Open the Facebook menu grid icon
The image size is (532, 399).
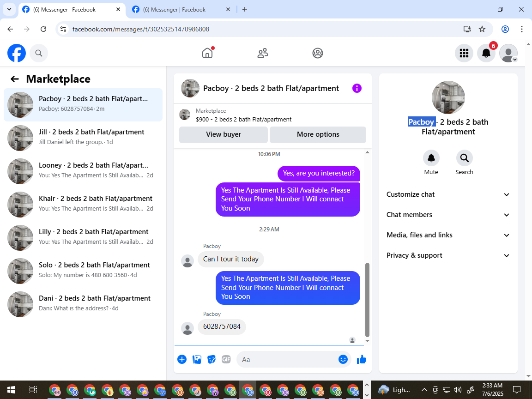tap(464, 53)
